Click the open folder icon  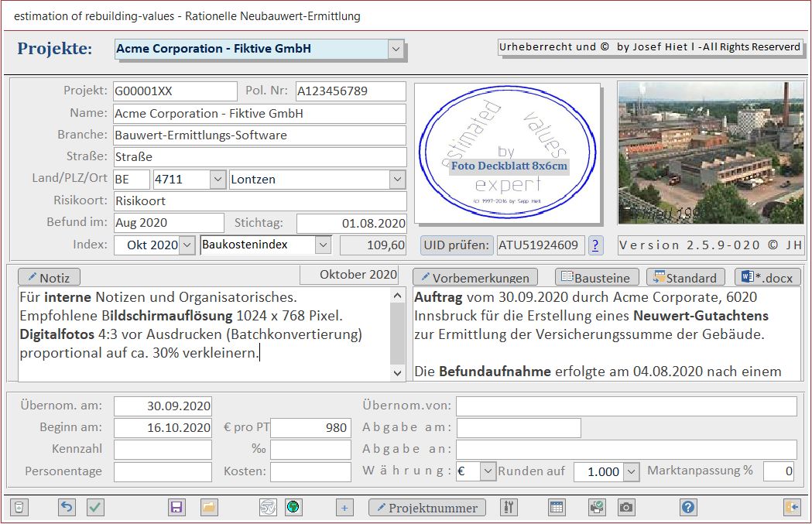(x=209, y=508)
